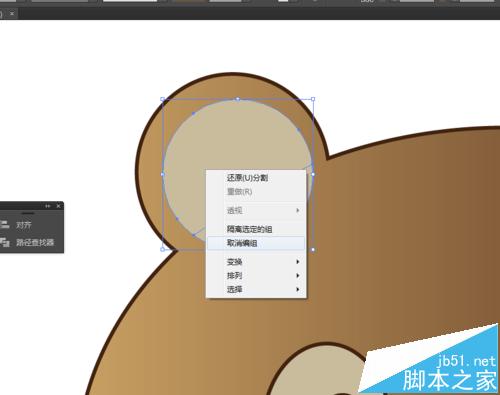500x395 pixels.
Task: Click the 路径查找器 panel icon
Action: coord(5,242)
